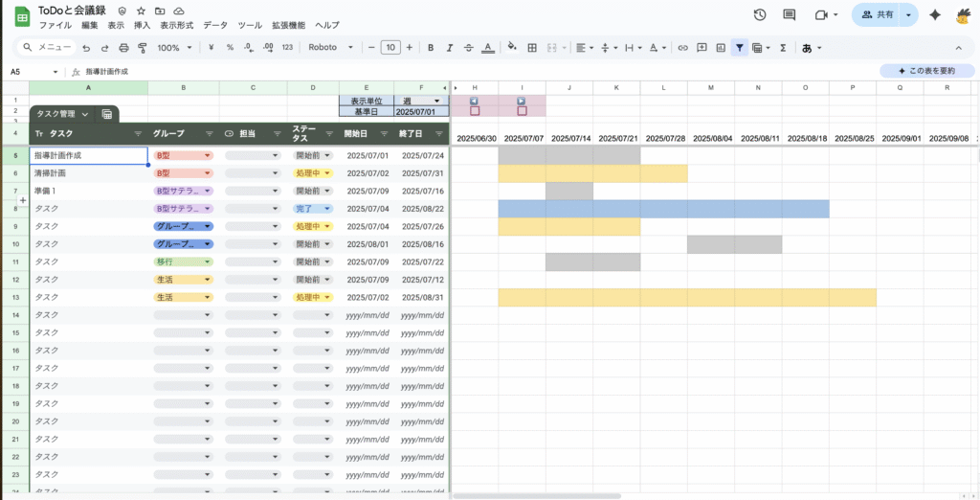Toggle strikethrough formatting
This screenshot has height=500, width=980.
tap(469, 48)
